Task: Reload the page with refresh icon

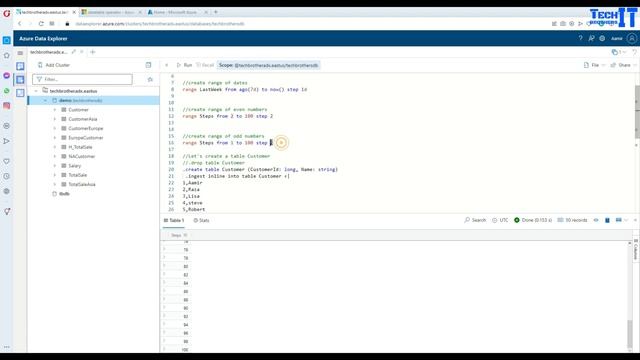Action: click(41, 24)
